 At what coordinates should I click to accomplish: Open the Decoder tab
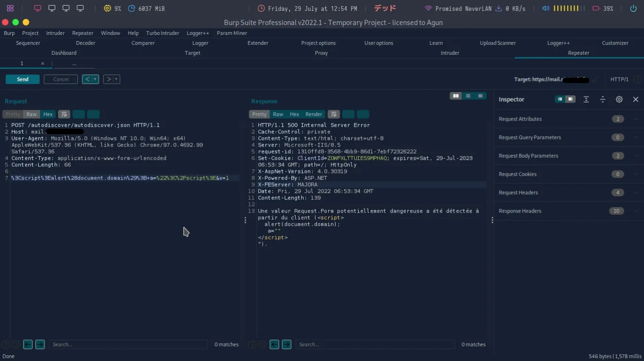(x=85, y=43)
